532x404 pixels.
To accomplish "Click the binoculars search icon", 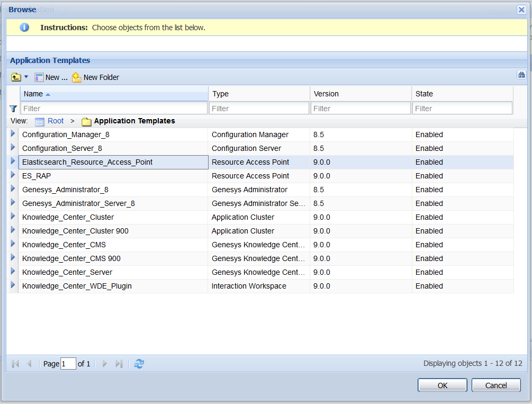I will coord(521,75).
